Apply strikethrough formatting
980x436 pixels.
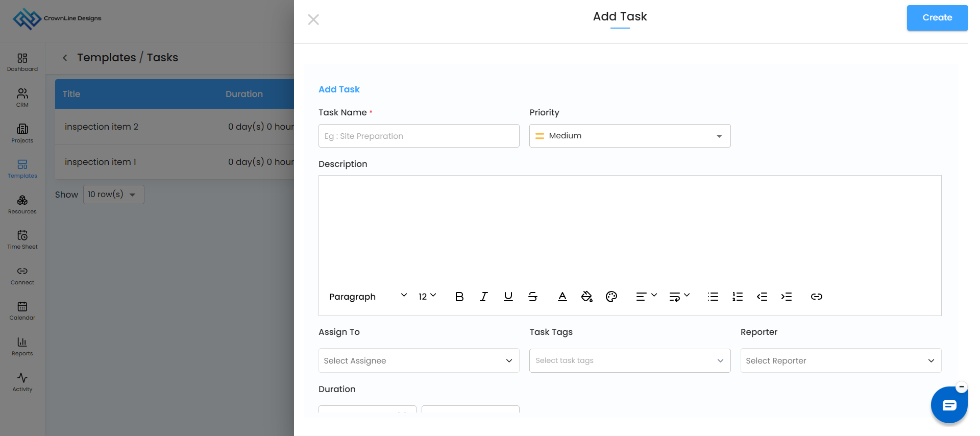[x=533, y=297]
